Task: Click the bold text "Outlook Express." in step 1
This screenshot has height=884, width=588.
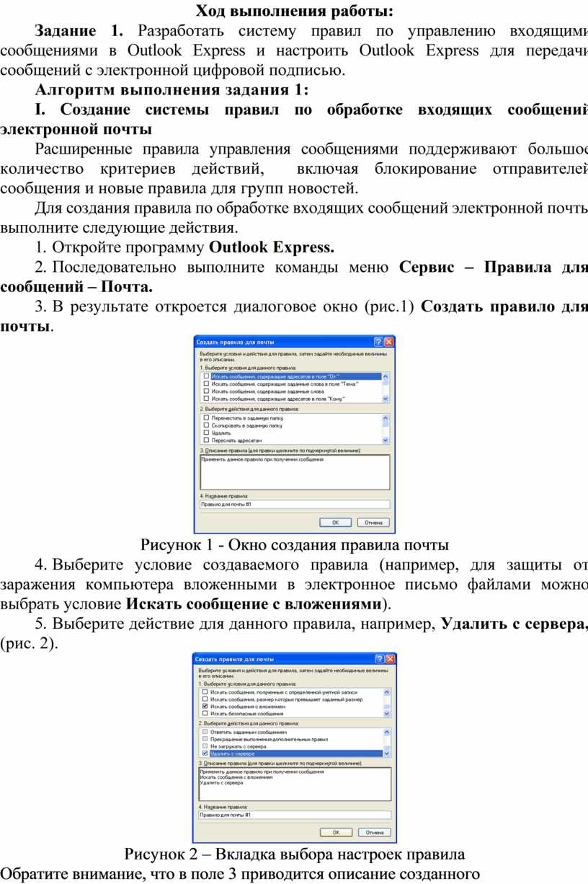Action: 271,248
